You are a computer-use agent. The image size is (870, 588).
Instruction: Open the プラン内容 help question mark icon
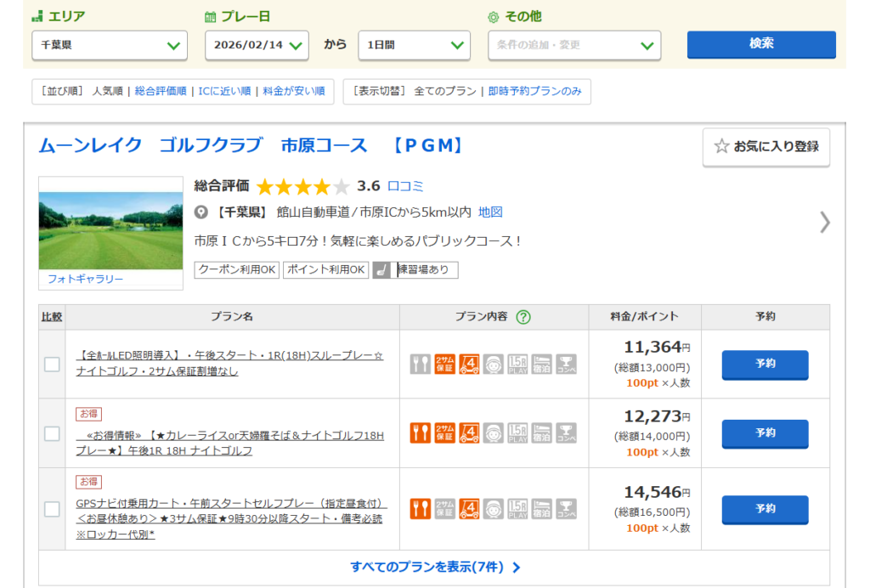click(x=524, y=316)
